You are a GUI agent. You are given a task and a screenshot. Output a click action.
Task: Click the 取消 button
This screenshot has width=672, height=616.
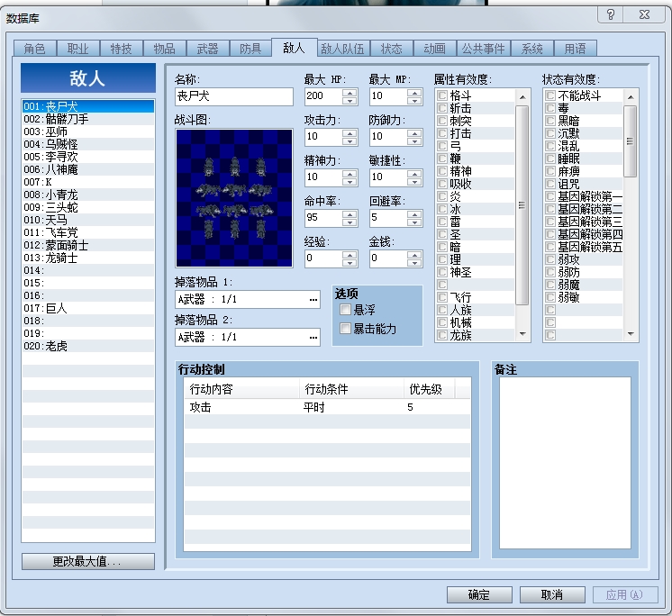click(x=552, y=594)
